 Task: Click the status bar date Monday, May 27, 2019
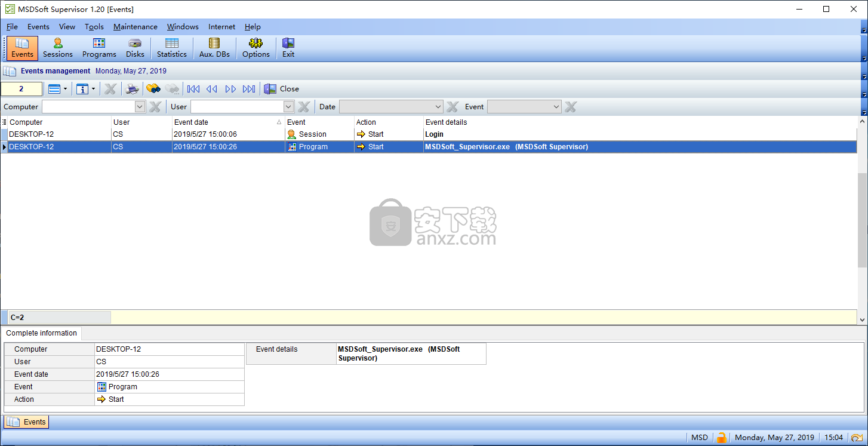(774, 438)
